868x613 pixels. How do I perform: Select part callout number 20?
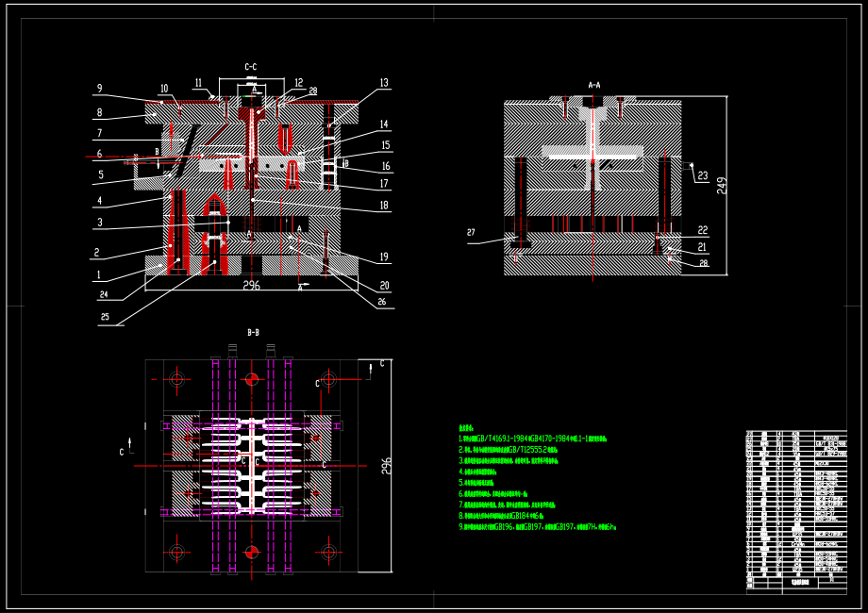coord(385,286)
